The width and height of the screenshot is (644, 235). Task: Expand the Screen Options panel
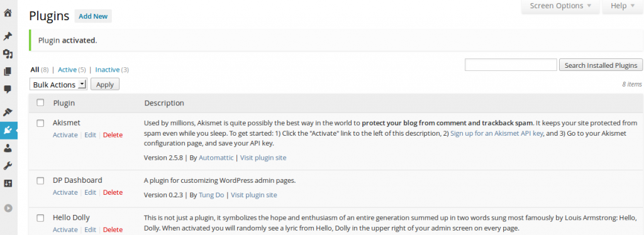click(x=560, y=6)
